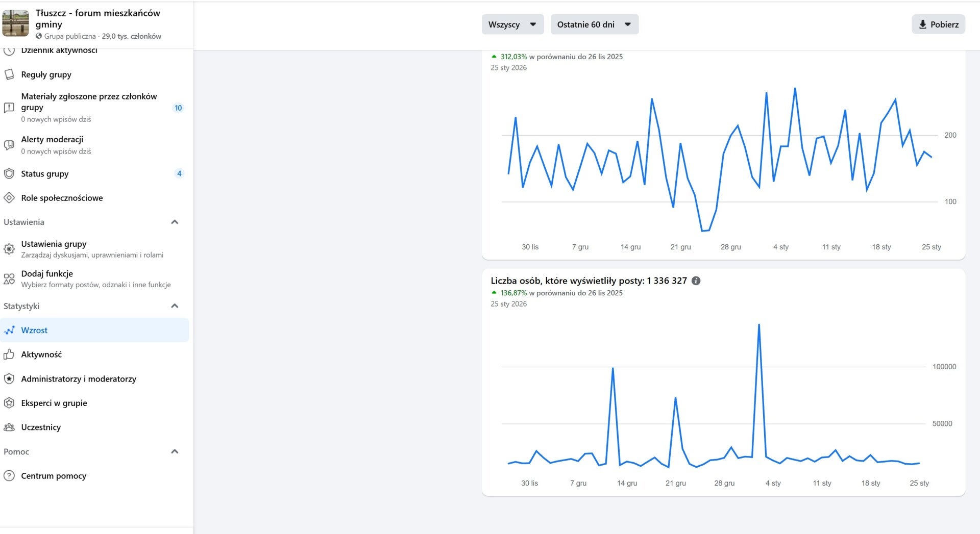Click the Centrum pomocy question mark icon

tap(9, 476)
